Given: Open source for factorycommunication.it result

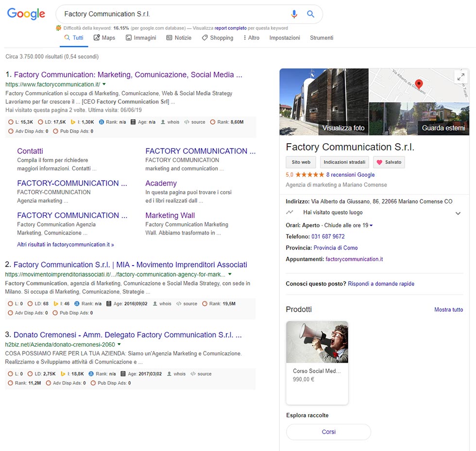Looking at the screenshot, I should click(195, 122).
